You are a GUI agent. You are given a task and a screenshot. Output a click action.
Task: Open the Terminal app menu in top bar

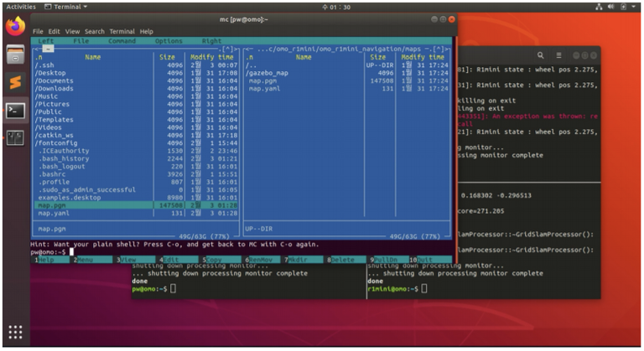tap(65, 7)
